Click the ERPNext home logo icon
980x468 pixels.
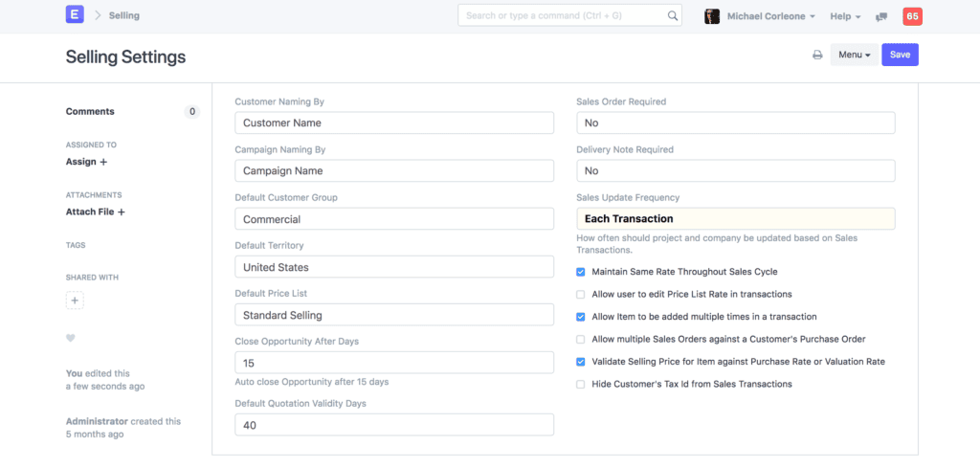pyautogui.click(x=75, y=15)
